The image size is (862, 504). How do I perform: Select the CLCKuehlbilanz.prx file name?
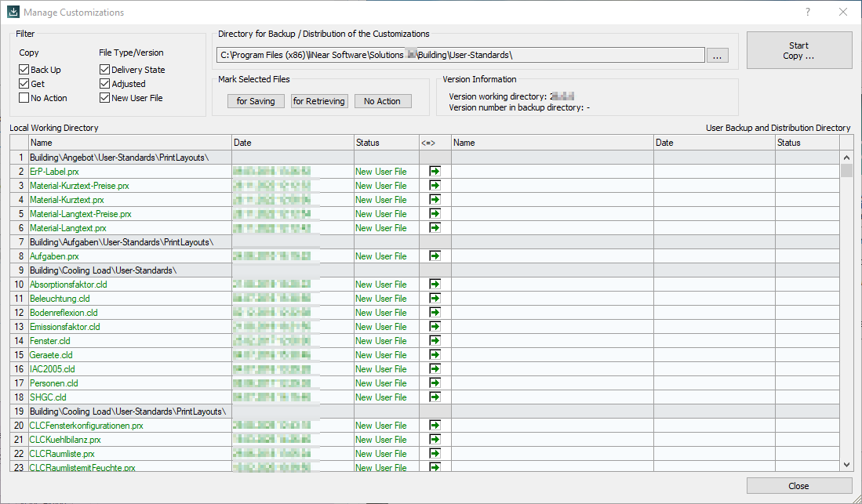coord(65,440)
